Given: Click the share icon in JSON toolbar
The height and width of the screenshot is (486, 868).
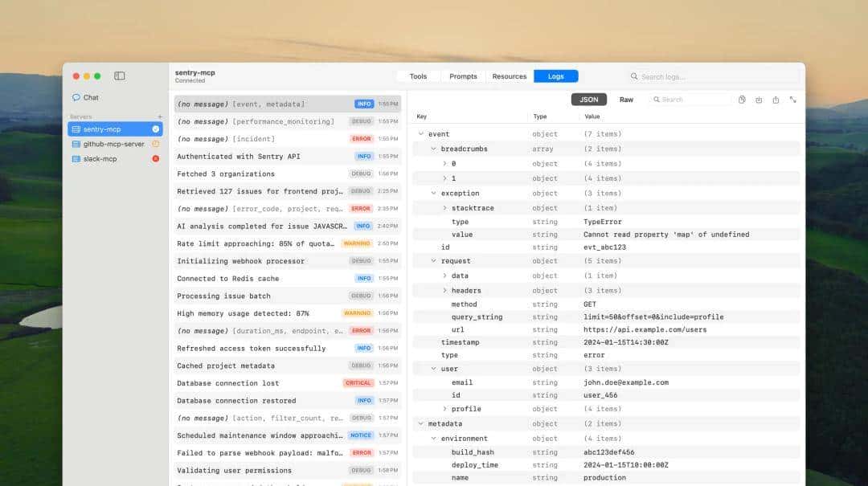Looking at the screenshot, I should tap(776, 100).
